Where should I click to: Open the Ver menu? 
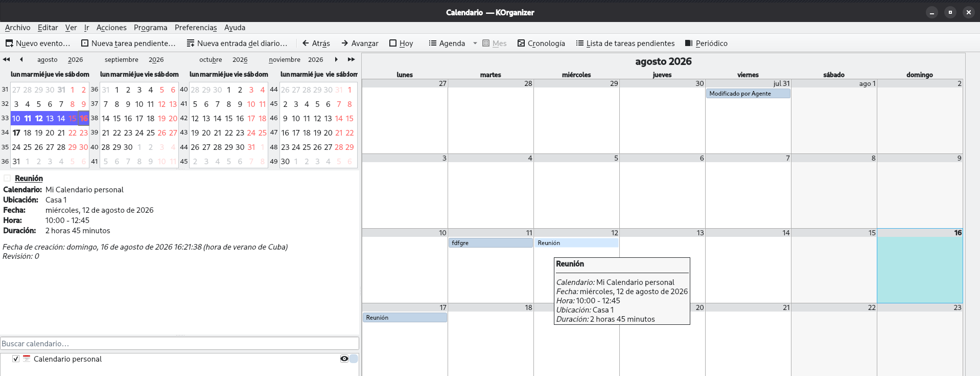pos(71,28)
